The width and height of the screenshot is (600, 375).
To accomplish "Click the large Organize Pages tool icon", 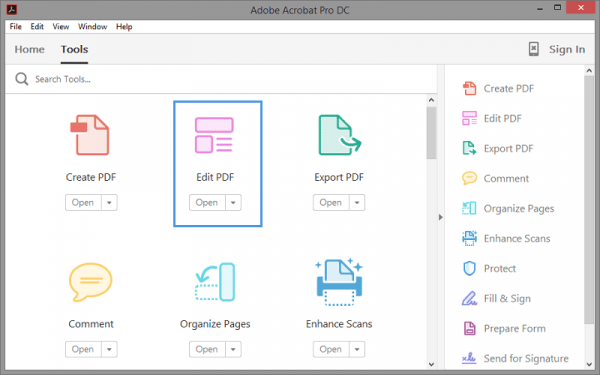I will click(x=215, y=282).
